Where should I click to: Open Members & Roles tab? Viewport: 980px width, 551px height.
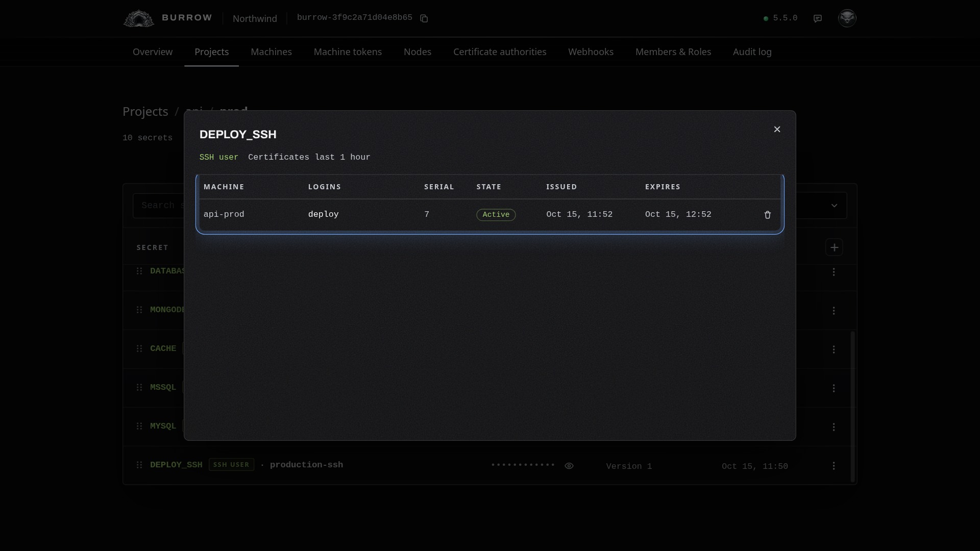coord(673,52)
